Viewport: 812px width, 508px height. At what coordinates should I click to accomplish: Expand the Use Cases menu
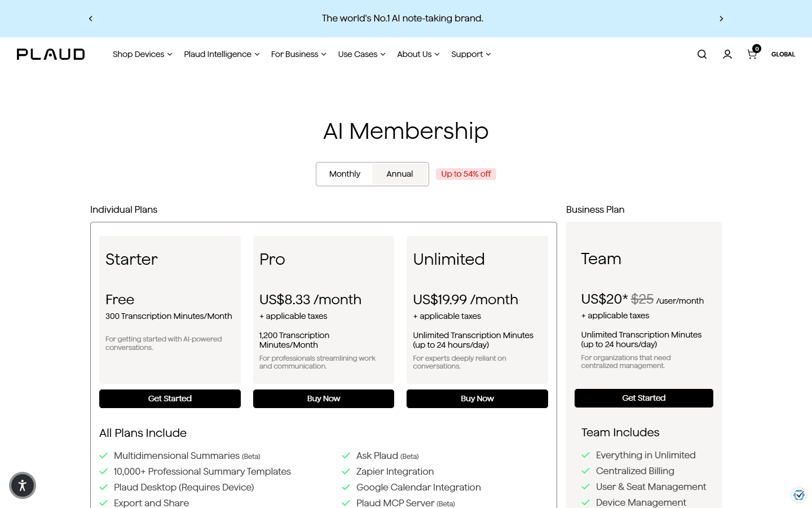tap(361, 54)
